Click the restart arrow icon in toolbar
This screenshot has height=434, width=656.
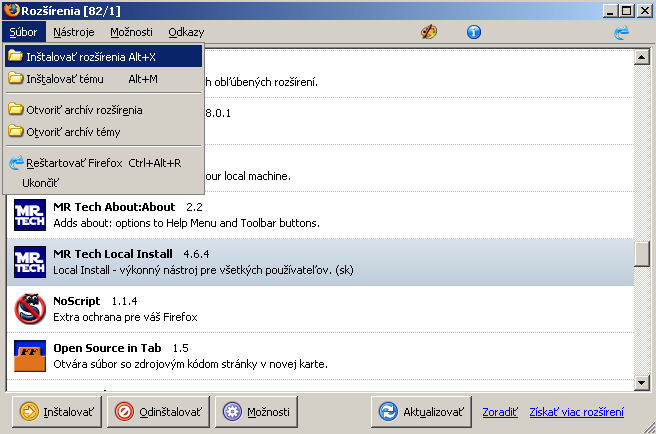tap(622, 32)
